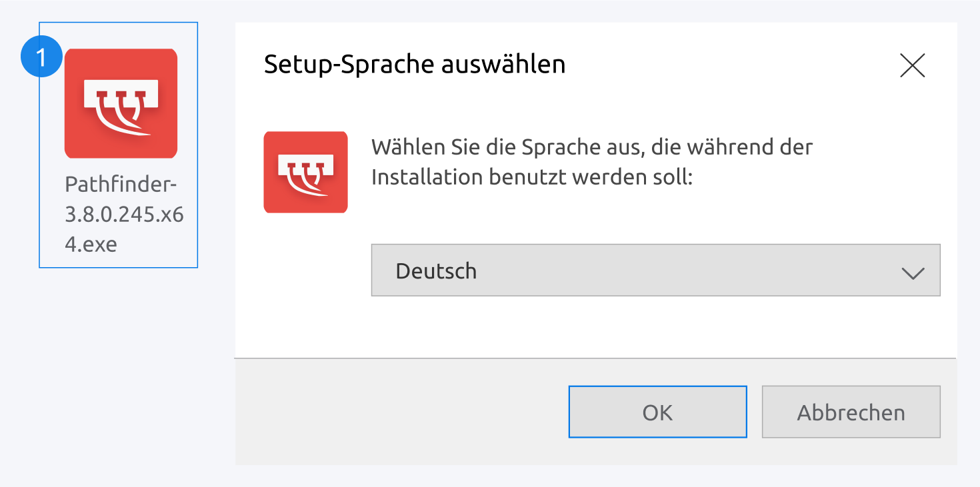This screenshot has height=487, width=980.
Task: Click the blue number 1 badge
Action: tap(42, 57)
